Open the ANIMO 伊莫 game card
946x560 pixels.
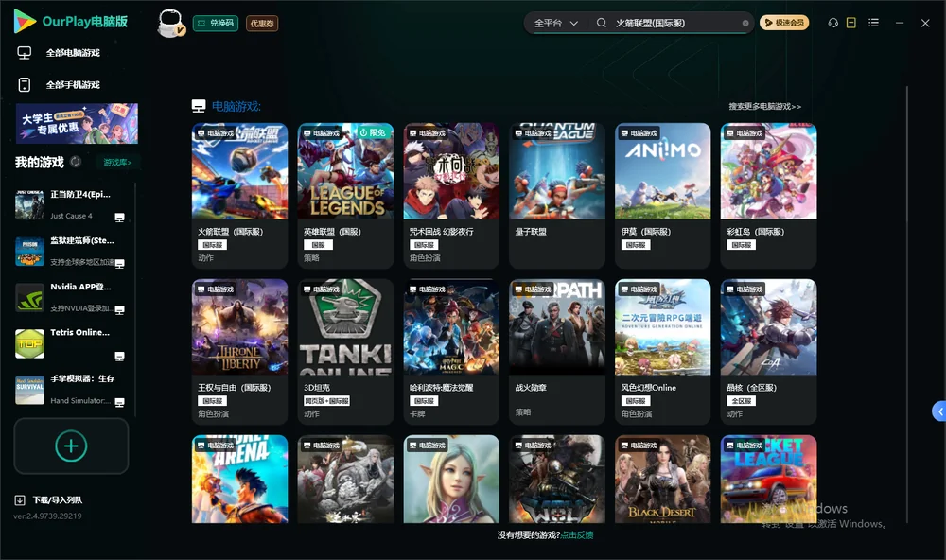[662, 196]
